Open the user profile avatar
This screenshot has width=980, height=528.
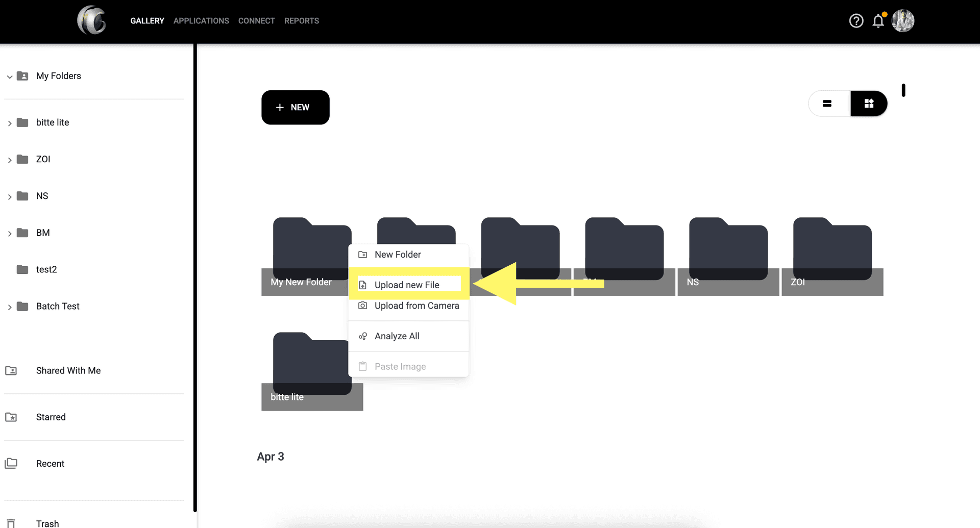(x=902, y=21)
